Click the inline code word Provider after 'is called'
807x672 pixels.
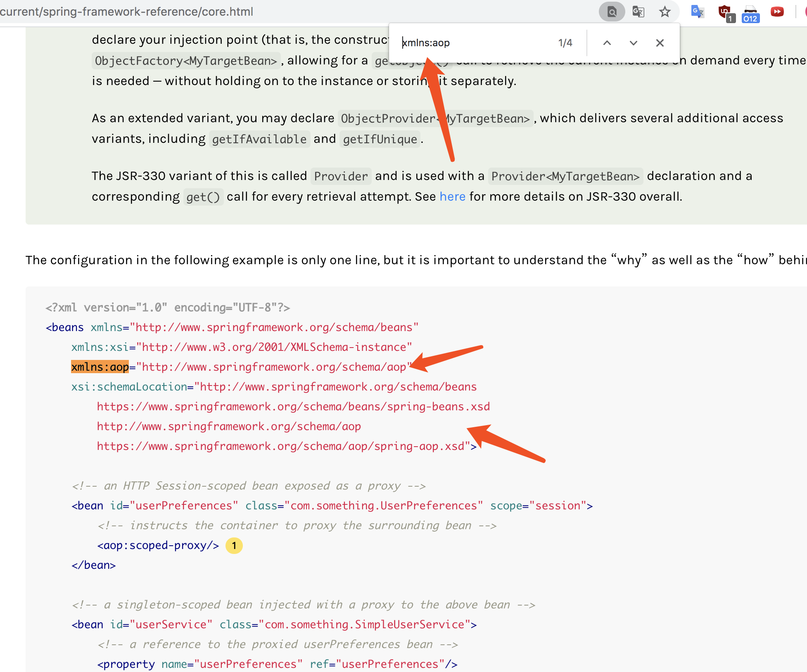pos(341,176)
